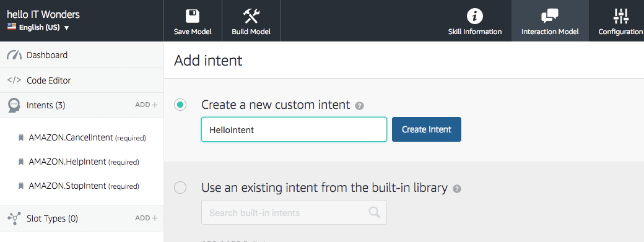Open Dashboard in the sidebar
Screen dimensions: 644x242
82,54
